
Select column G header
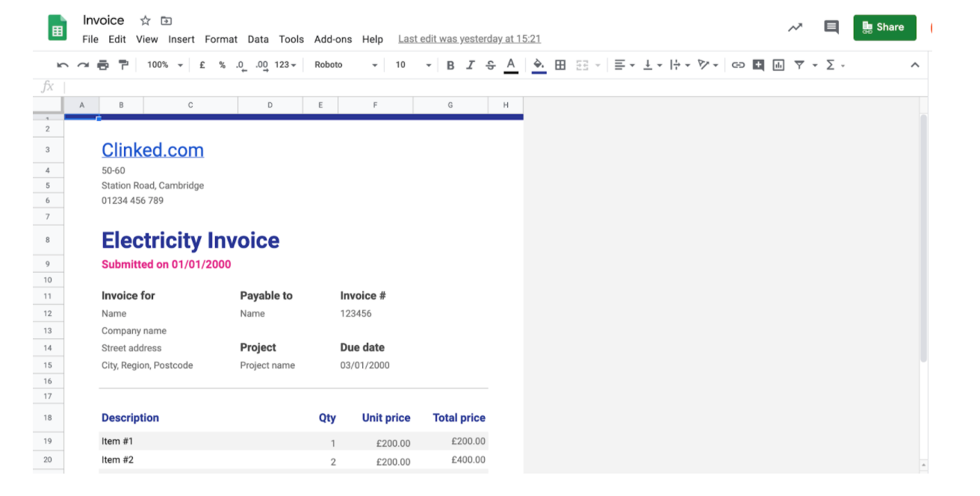click(x=450, y=105)
